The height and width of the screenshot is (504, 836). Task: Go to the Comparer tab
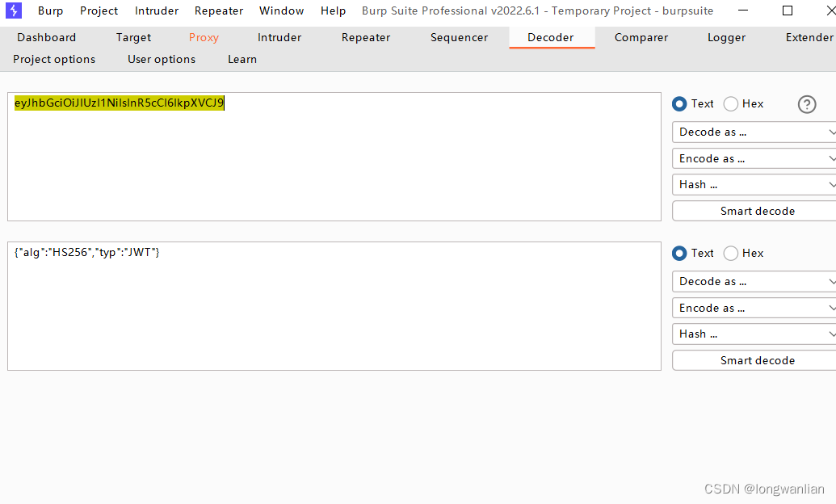pos(641,37)
